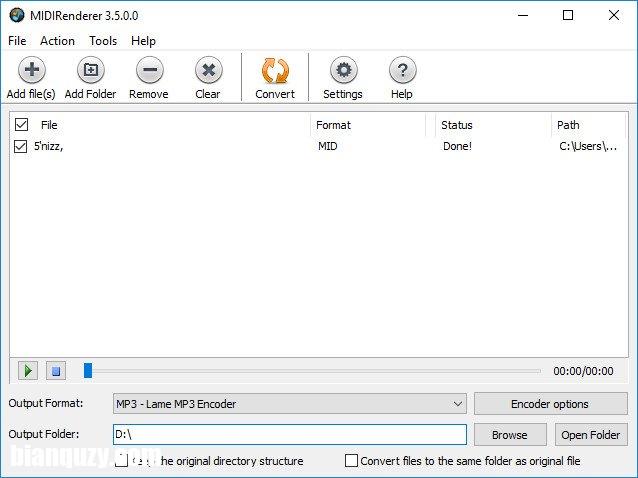Screen dimensions: 638x478
Task: Select the 5'nizz, file row name
Action: pyautogui.click(x=48, y=146)
